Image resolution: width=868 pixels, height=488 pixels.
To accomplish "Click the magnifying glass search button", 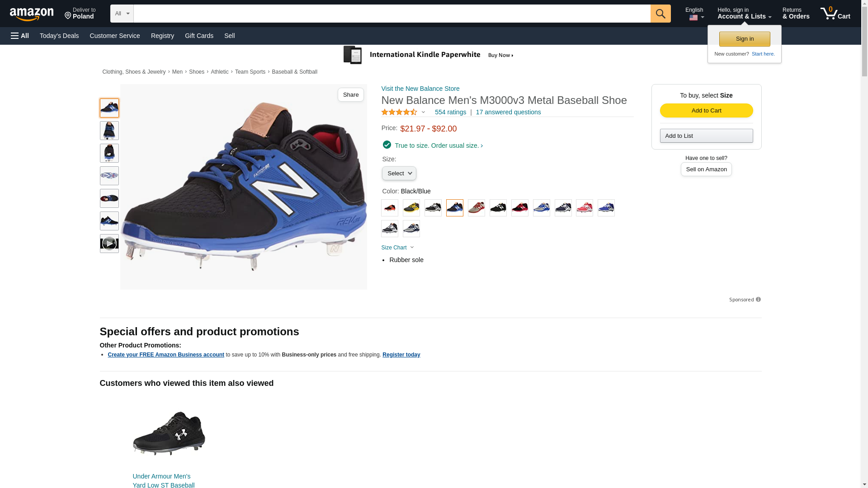I will coord(660,14).
